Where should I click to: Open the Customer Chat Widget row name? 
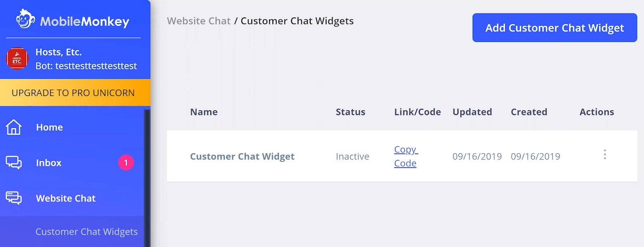tap(242, 156)
